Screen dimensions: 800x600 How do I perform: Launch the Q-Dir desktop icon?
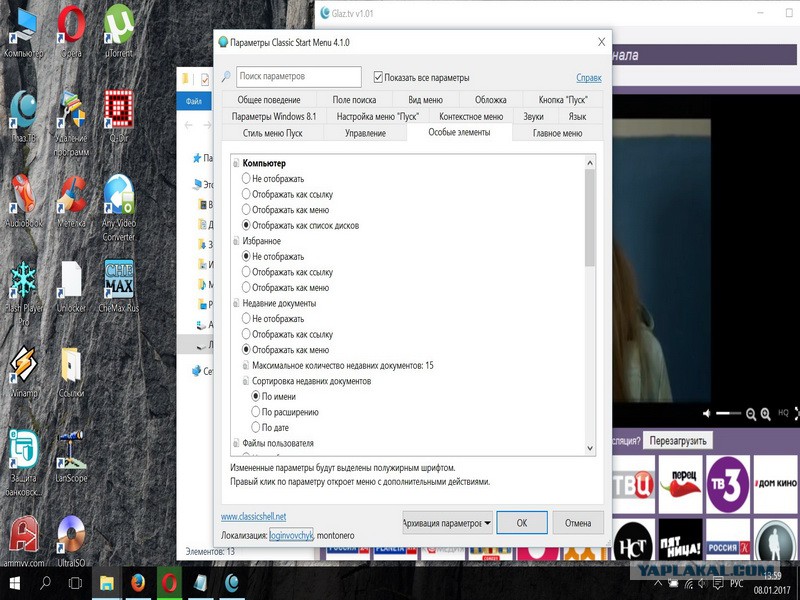pyautogui.click(x=119, y=116)
